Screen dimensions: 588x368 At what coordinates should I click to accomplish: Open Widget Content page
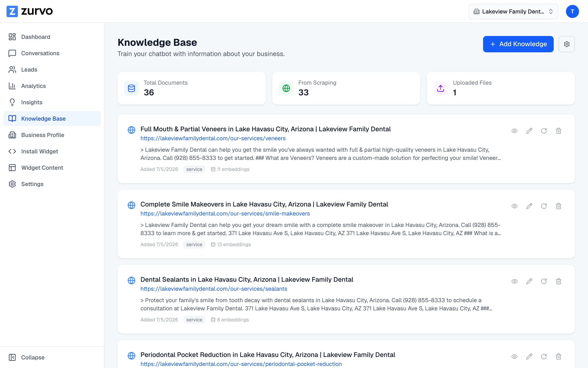52,167
